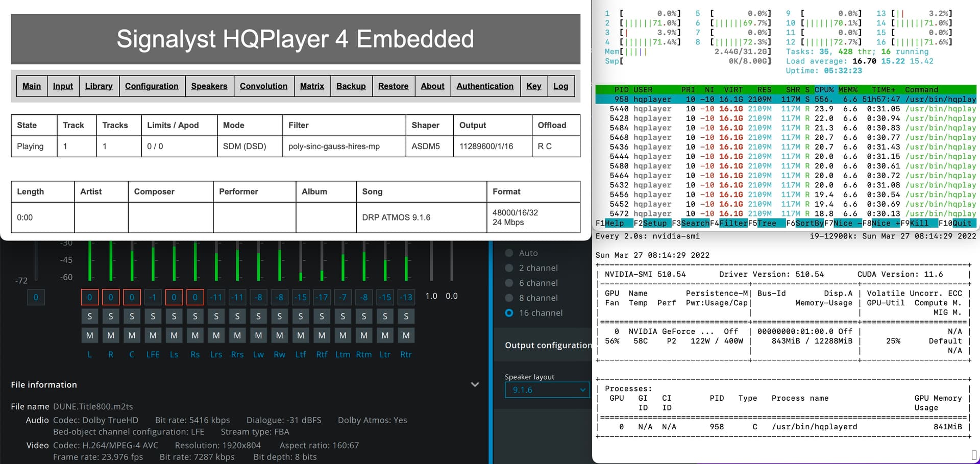
Task: Mute the Rtm channel
Action: [364, 335]
